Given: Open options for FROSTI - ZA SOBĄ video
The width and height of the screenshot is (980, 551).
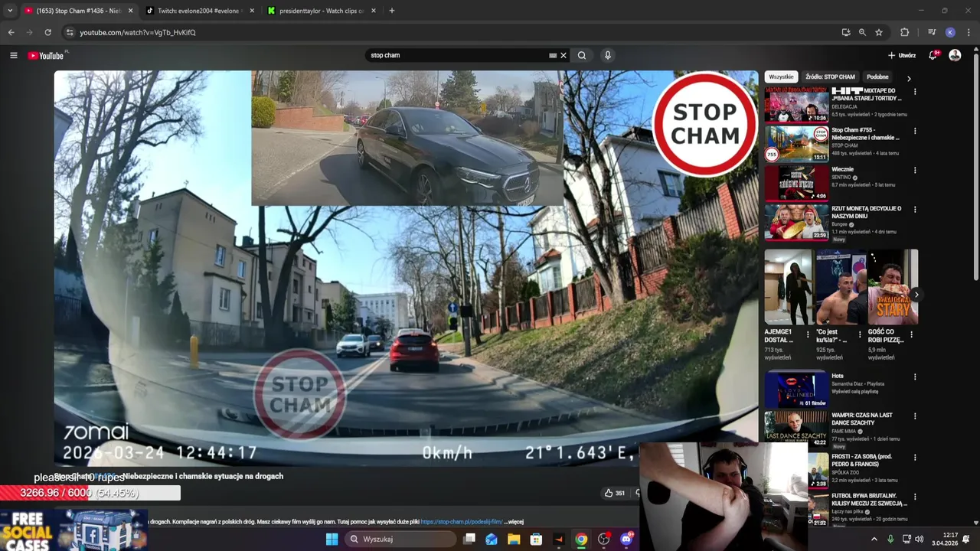Looking at the screenshot, I should pyautogui.click(x=915, y=457).
